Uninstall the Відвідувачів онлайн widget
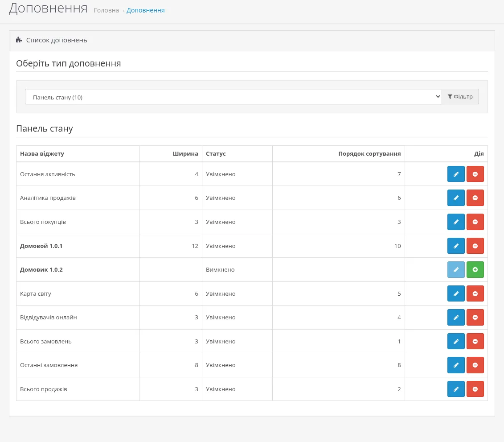Image resolution: width=504 pixels, height=442 pixels. pos(475,318)
